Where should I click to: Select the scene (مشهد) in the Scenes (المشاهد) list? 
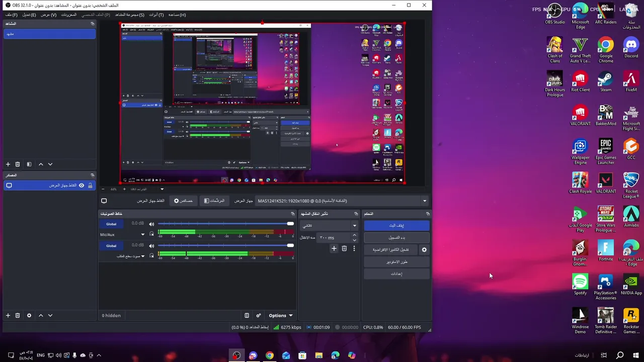pos(49,34)
